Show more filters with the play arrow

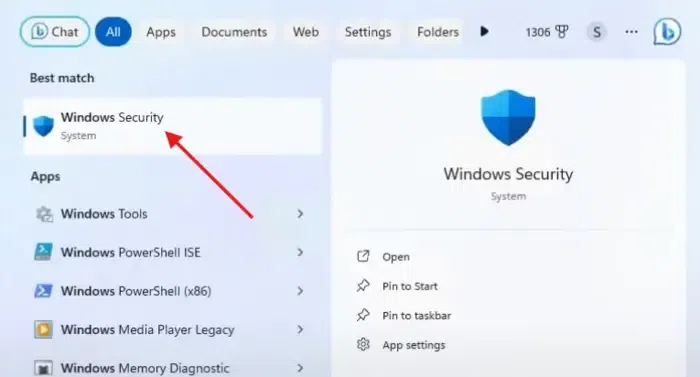click(x=484, y=32)
